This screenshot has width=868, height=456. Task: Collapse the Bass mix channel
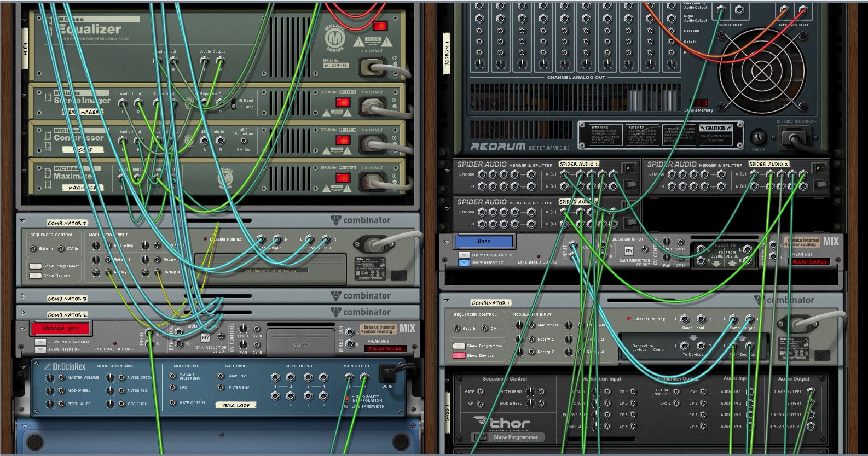(447, 241)
